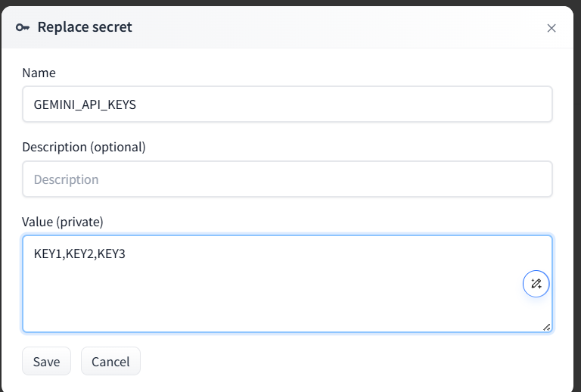Image resolution: width=581 pixels, height=392 pixels.
Task: Click the Value (private) label
Action: (x=63, y=222)
